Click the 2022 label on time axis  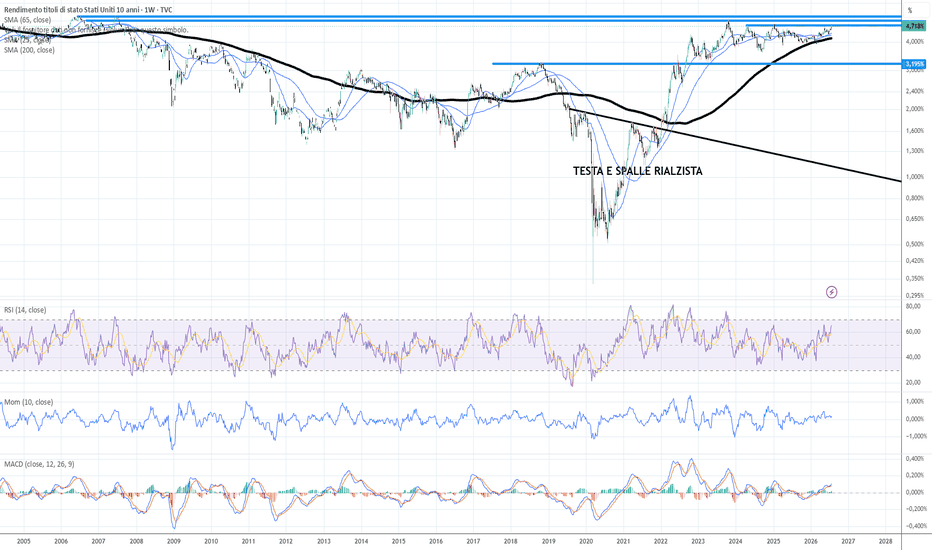click(x=660, y=541)
